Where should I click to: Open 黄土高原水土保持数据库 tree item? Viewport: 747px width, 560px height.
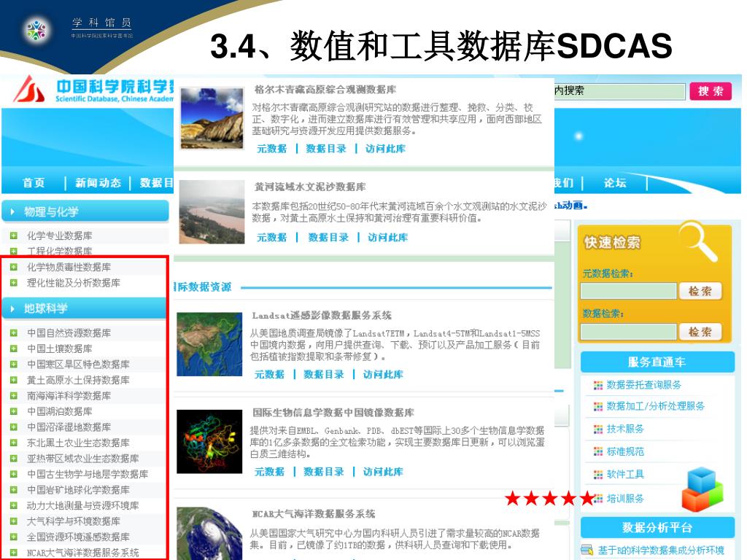tap(78, 379)
